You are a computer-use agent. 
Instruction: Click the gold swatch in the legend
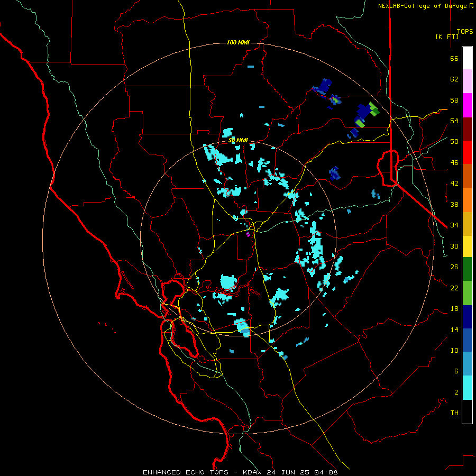[x=467, y=224]
